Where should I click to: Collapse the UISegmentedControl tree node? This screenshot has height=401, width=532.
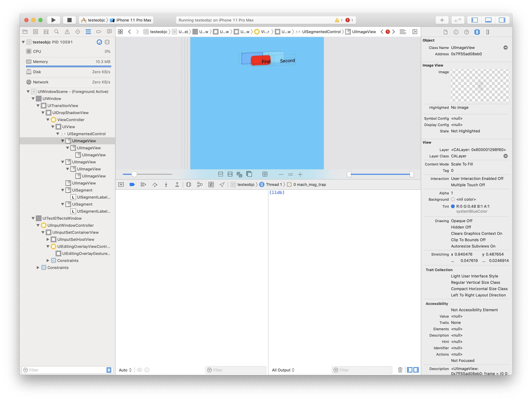pyautogui.click(x=58, y=134)
